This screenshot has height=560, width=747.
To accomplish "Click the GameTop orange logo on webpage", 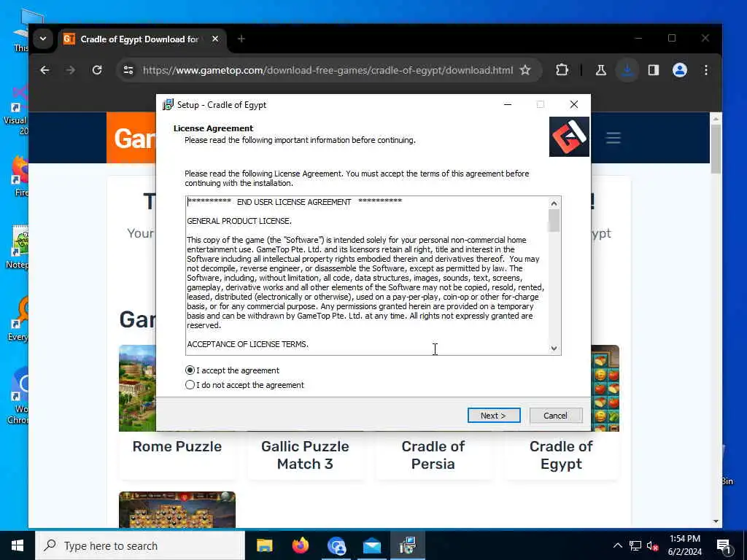I will coord(131,138).
